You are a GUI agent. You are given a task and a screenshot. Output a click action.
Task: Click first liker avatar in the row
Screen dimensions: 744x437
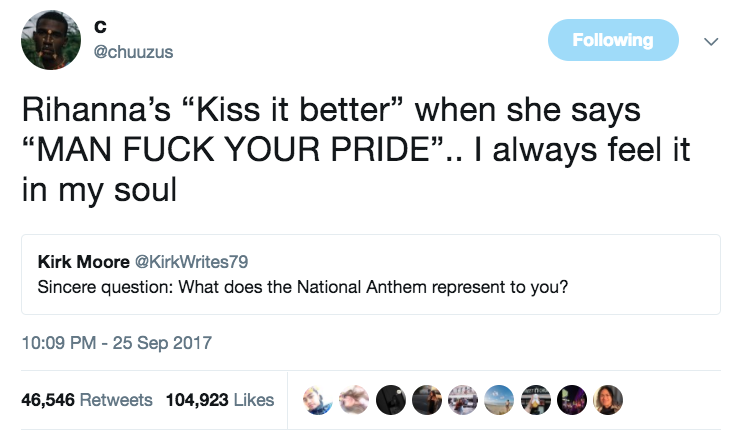(x=318, y=400)
